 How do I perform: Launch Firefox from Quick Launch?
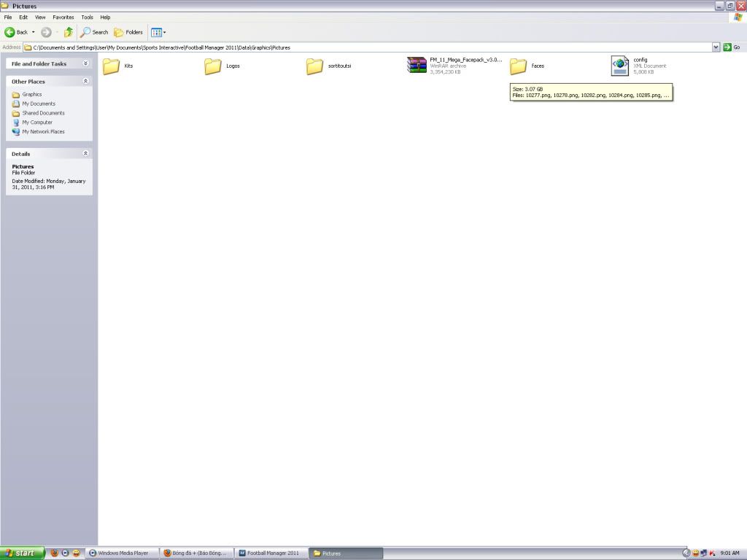[x=54, y=553]
